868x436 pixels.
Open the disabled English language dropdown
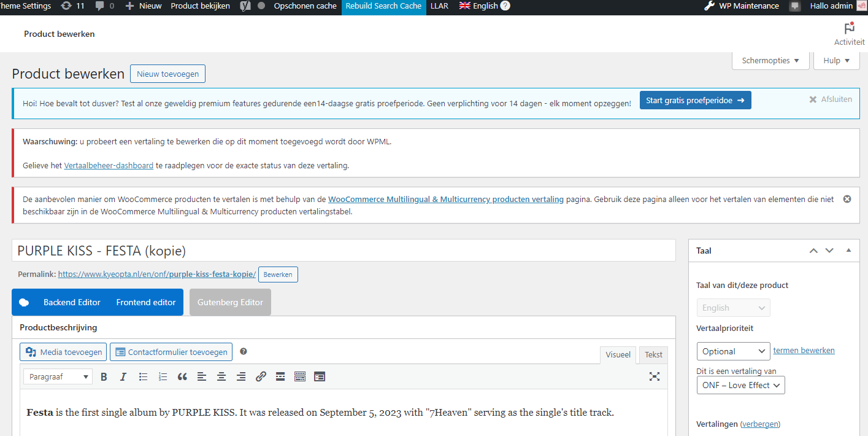pyautogui.click(x=733, y=308)
